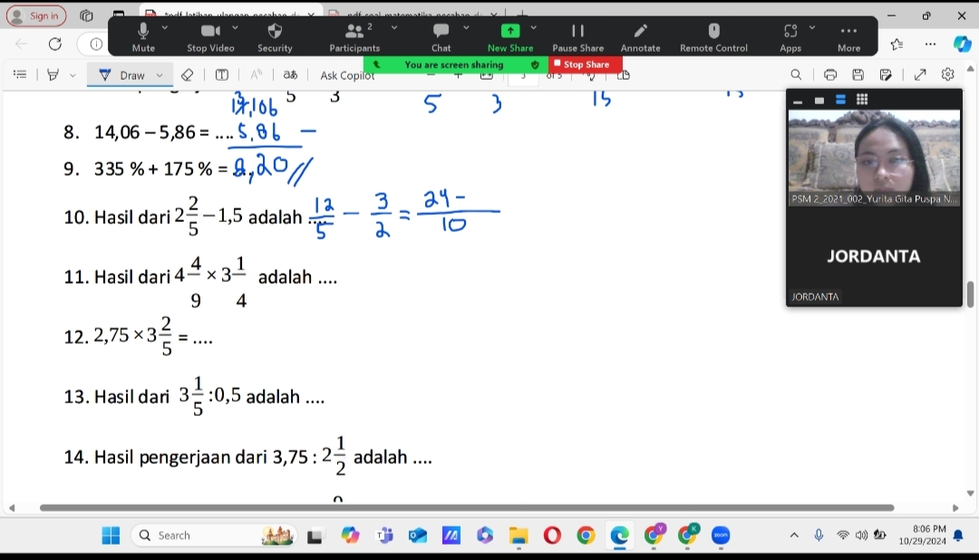
Task: Open the Windows Start menu
Action: (111, 535)
